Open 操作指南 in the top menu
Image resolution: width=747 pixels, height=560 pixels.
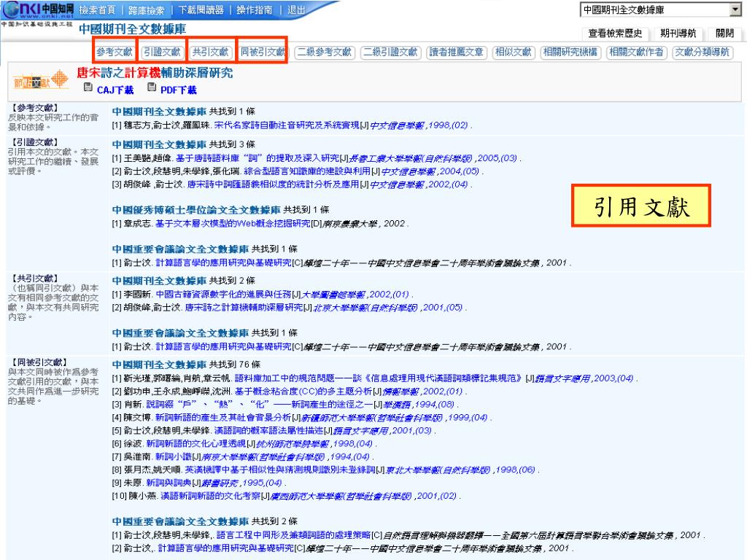click(x=255, y=10)
